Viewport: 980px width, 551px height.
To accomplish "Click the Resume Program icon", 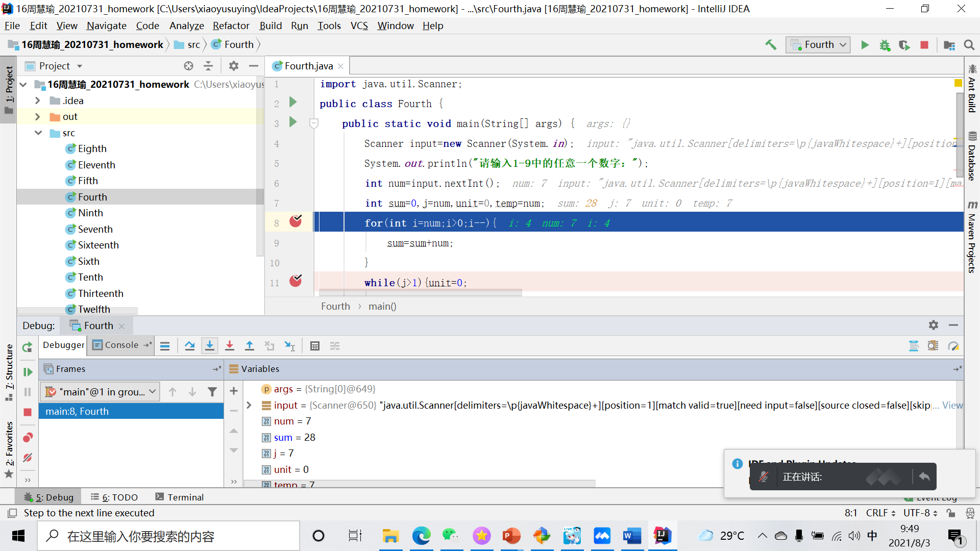I will click(x=28, y=372).
